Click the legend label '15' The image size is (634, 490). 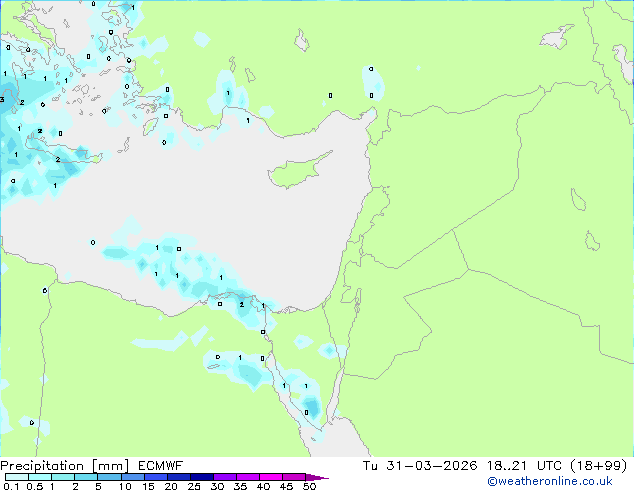[x=148, y=486]
